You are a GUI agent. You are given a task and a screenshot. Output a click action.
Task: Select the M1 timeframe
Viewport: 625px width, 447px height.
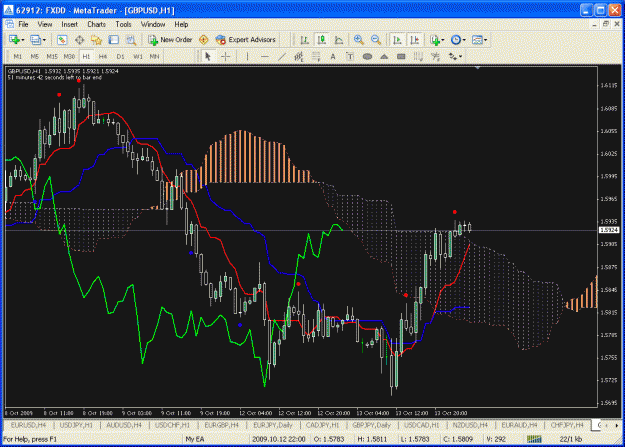coord(18,57)
